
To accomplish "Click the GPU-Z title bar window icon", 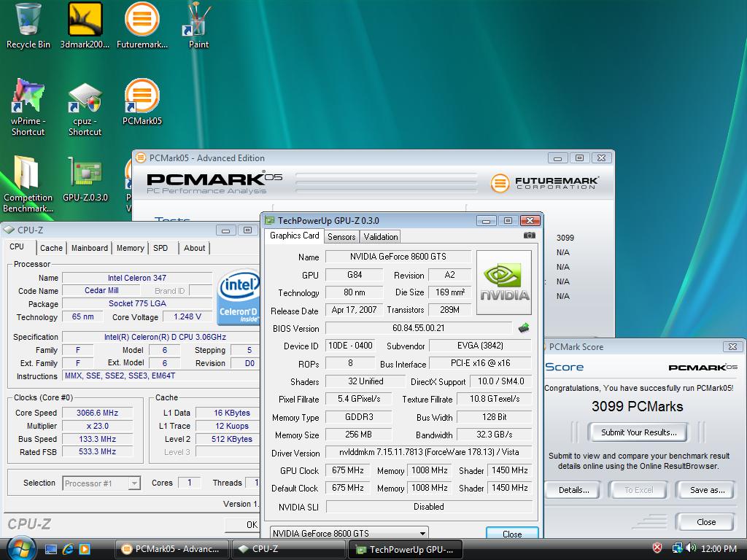I will [x=270, y=220].
